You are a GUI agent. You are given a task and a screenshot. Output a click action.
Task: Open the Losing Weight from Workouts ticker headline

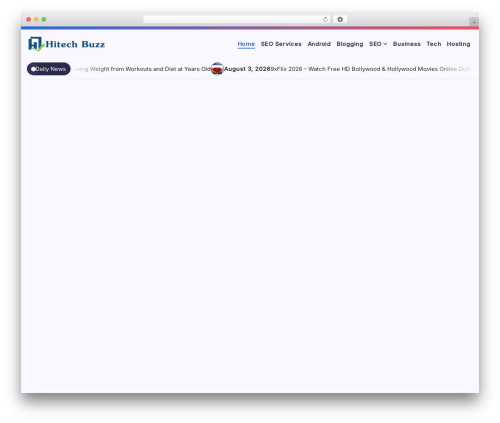pos(142,69)
